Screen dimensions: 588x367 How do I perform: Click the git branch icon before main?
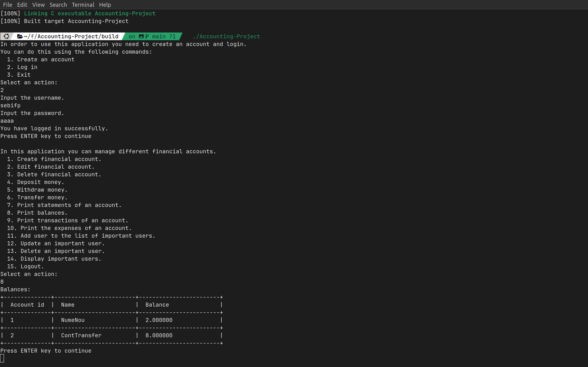point(147,36)
